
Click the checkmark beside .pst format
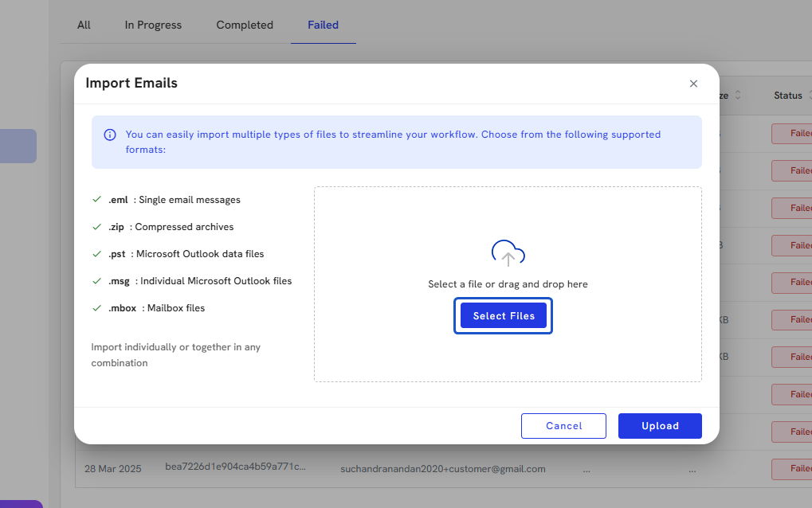[x=96, y=254]
